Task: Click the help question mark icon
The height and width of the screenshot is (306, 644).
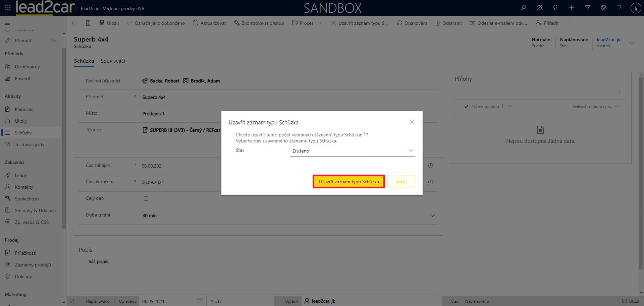Action: coord(620,8)
